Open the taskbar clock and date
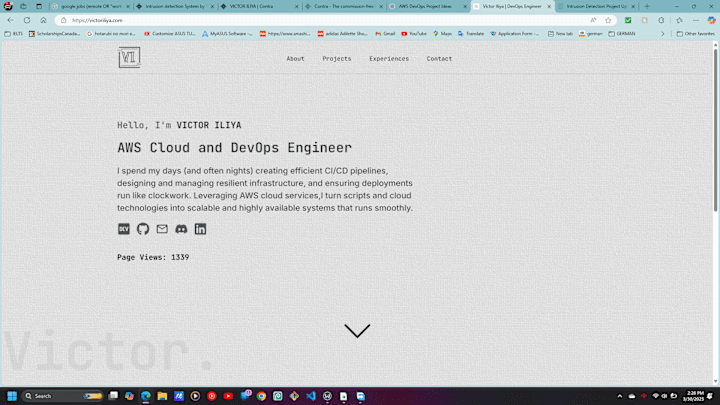 click(x=694, y=396)
